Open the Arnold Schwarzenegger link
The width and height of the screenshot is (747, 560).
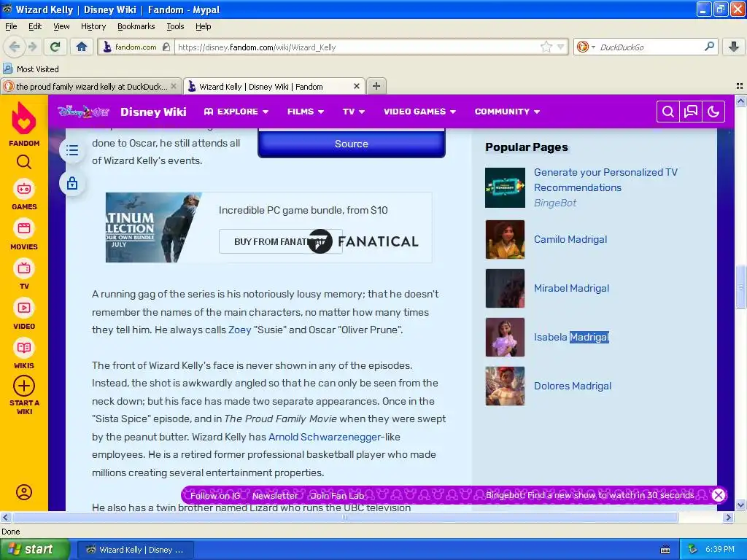click(325, 437)
